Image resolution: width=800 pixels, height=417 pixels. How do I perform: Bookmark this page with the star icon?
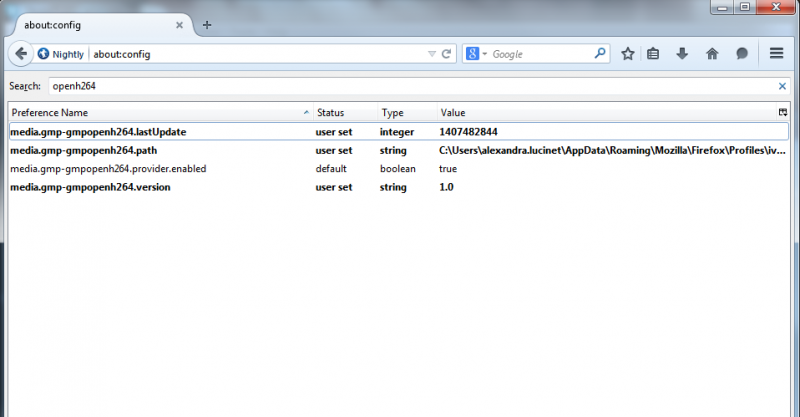coord(628,54)
